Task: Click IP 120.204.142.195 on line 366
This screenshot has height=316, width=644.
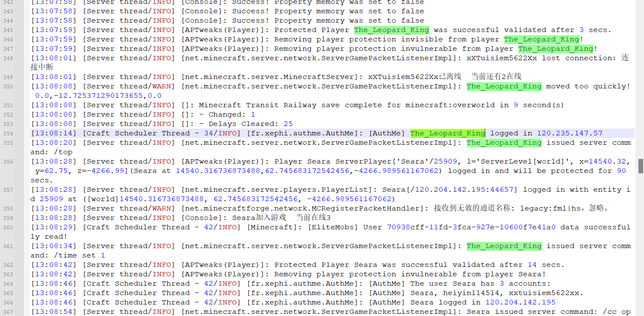Action: (520, 302)
